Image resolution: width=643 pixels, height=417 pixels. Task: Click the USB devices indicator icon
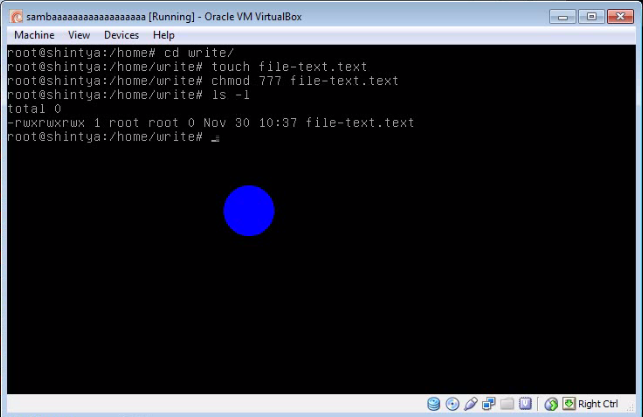coord(471,404)
